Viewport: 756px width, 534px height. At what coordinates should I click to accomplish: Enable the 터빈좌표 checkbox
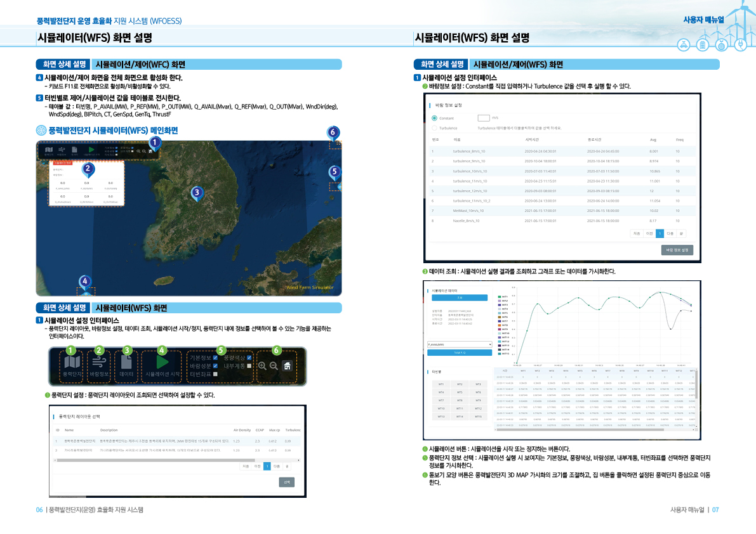click(x=215, y=374)
